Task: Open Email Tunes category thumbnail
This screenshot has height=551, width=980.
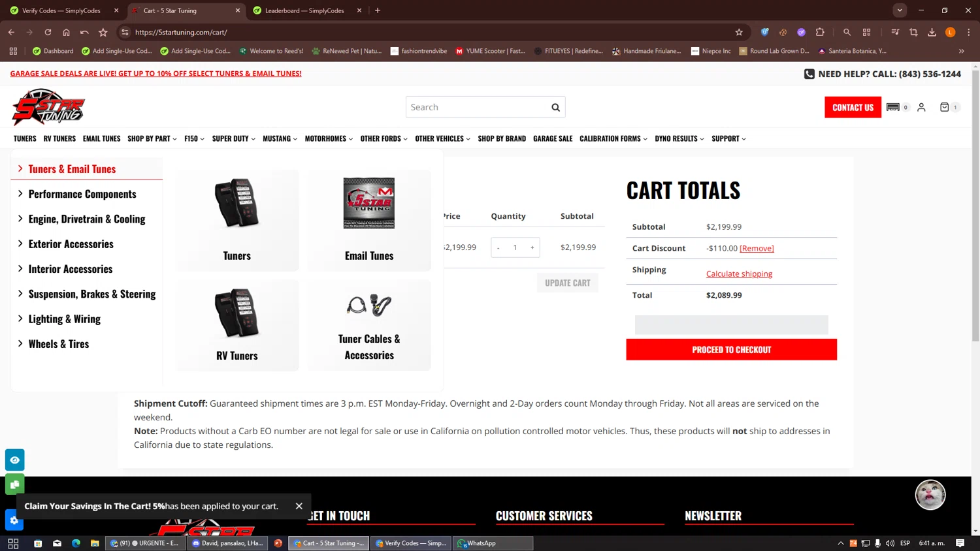Action: point(369,221)
